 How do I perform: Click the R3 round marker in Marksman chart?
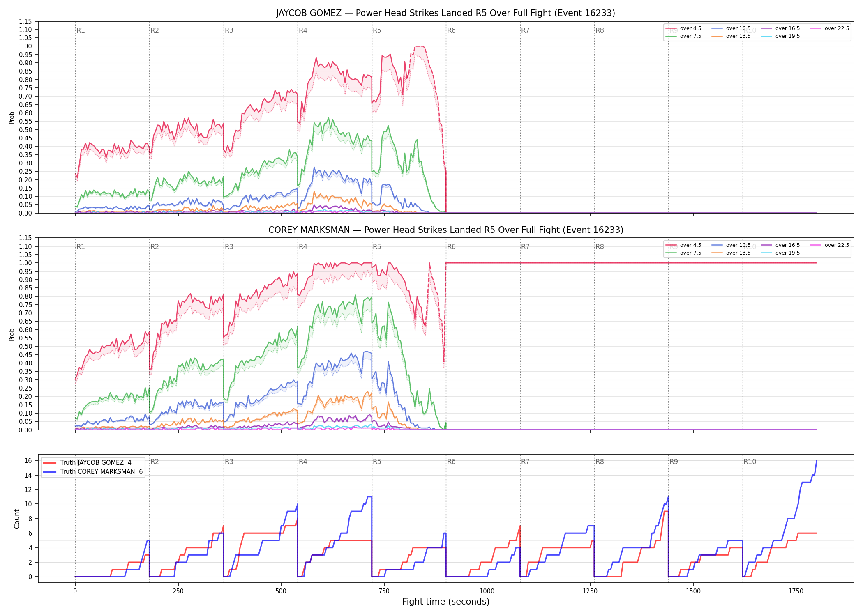[x=229, y=247]
